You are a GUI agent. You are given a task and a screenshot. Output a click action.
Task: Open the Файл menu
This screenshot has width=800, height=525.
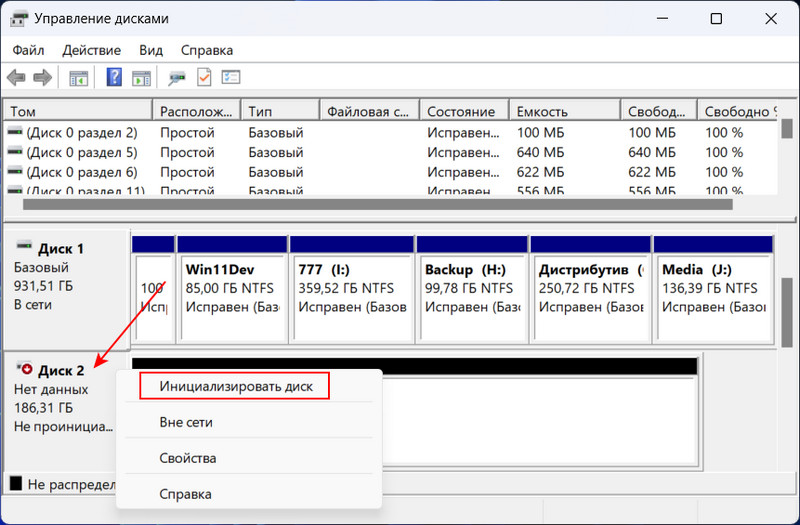pos(28,51)
